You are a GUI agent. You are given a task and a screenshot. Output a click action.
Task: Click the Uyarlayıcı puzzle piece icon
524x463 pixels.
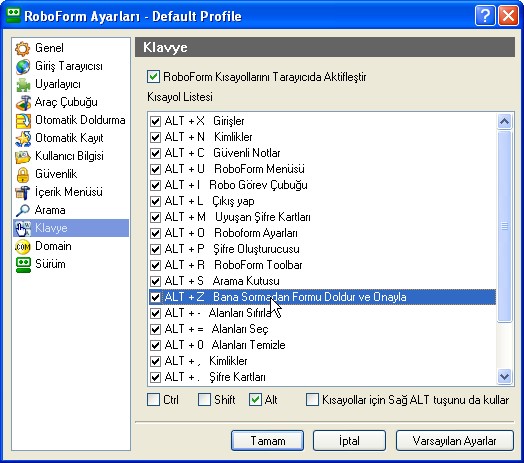[23, 85]
